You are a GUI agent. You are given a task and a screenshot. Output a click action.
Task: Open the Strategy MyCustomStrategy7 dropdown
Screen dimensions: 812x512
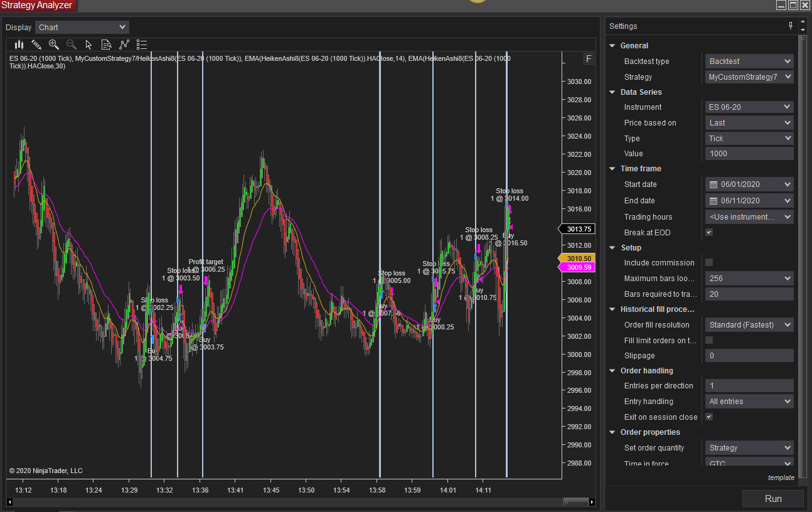[x=750, y=77]
